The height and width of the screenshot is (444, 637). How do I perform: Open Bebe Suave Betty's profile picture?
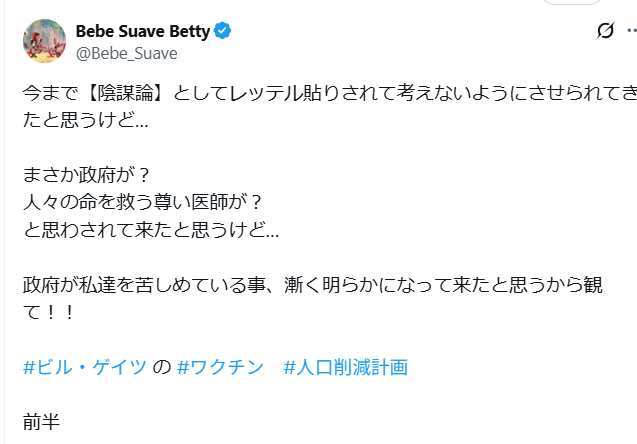43,40
